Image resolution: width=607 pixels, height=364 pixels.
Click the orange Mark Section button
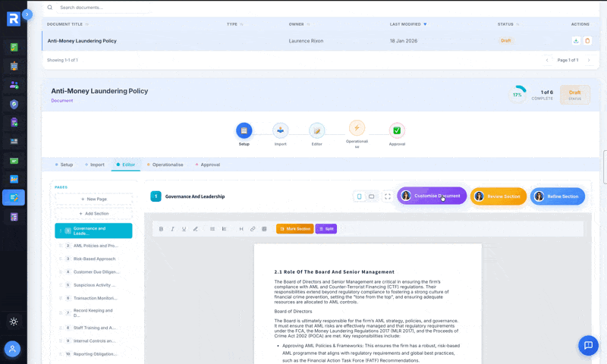click(295, 229)
